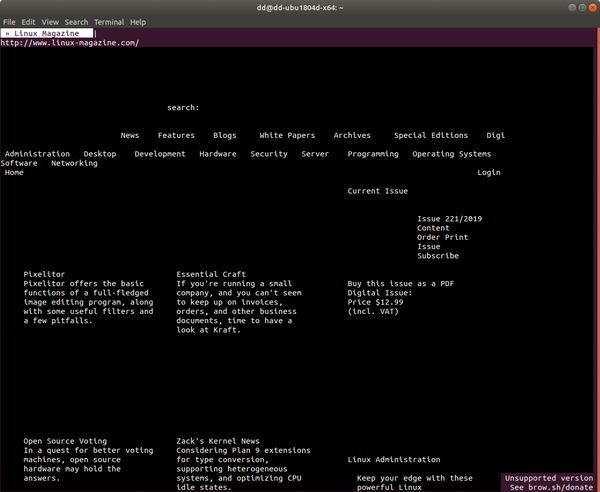600x492 pixels.
Task: Click the Linux Administration heading
Action: click(394, 459)
